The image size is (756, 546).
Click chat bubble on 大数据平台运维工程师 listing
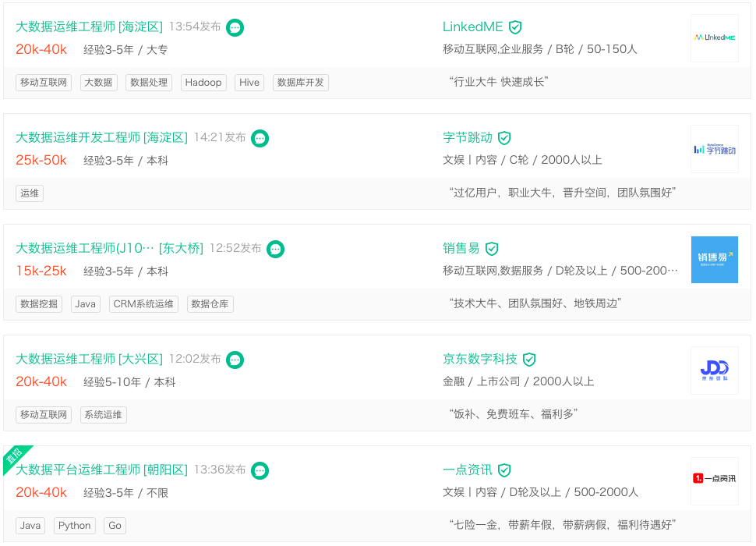point(260,470)
